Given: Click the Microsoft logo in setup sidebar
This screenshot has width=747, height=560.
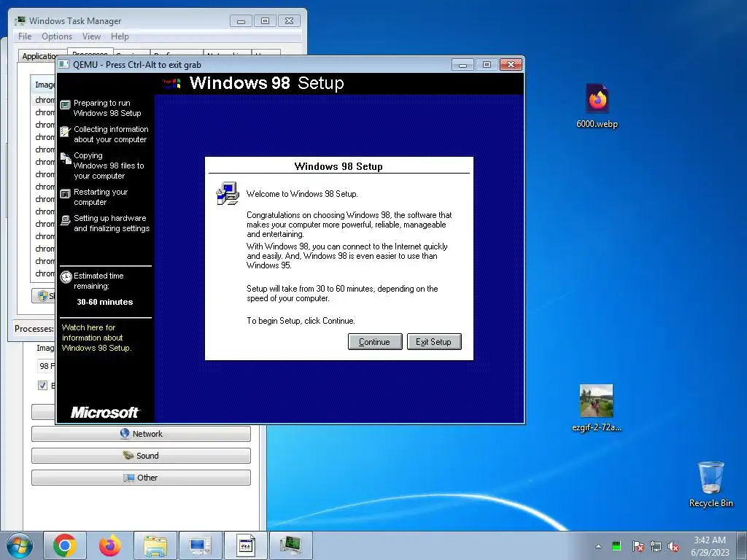Looking at the screenshot, I should 105,413.
